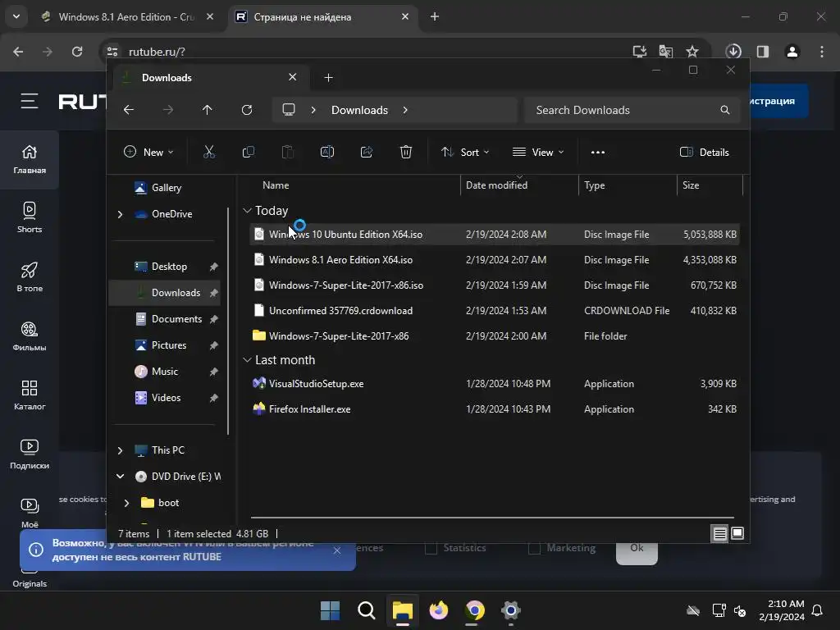Open Chrome side panel icon

click(x=763, y=52)
